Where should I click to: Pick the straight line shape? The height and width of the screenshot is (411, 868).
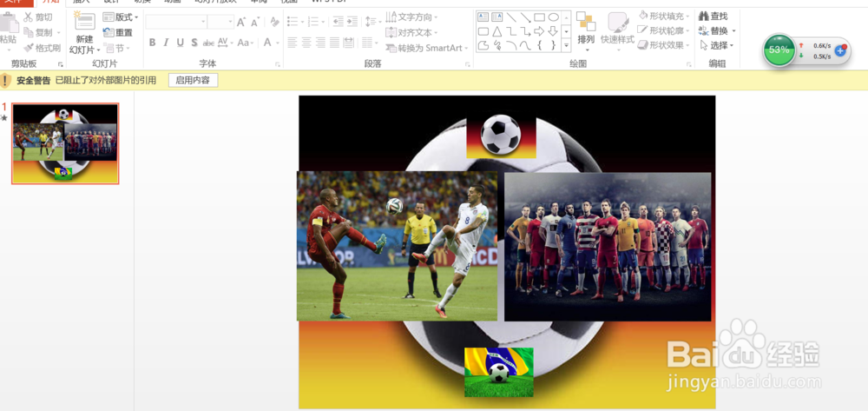coord(511,17)
